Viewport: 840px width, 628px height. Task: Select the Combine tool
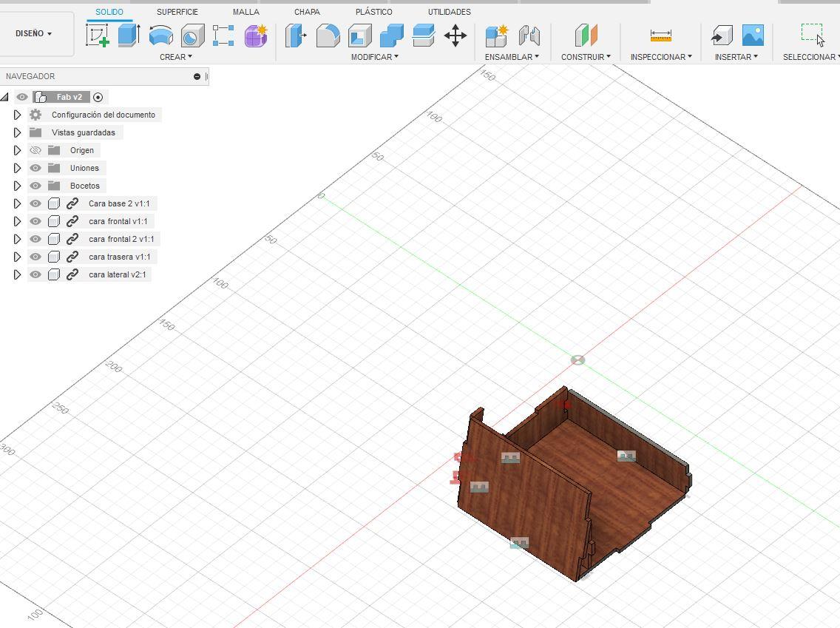click(x=392, y=36)
